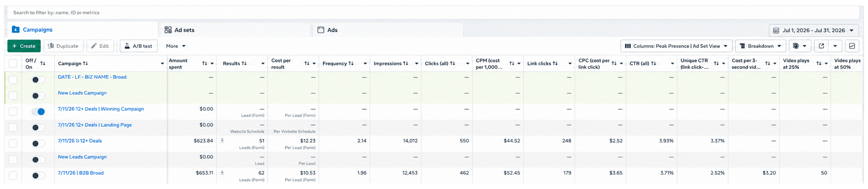This screenshot has height=189, width=868.
Task: Open the date range Jul 1 - Jul 31 picker
Action: tap(814, 30)
